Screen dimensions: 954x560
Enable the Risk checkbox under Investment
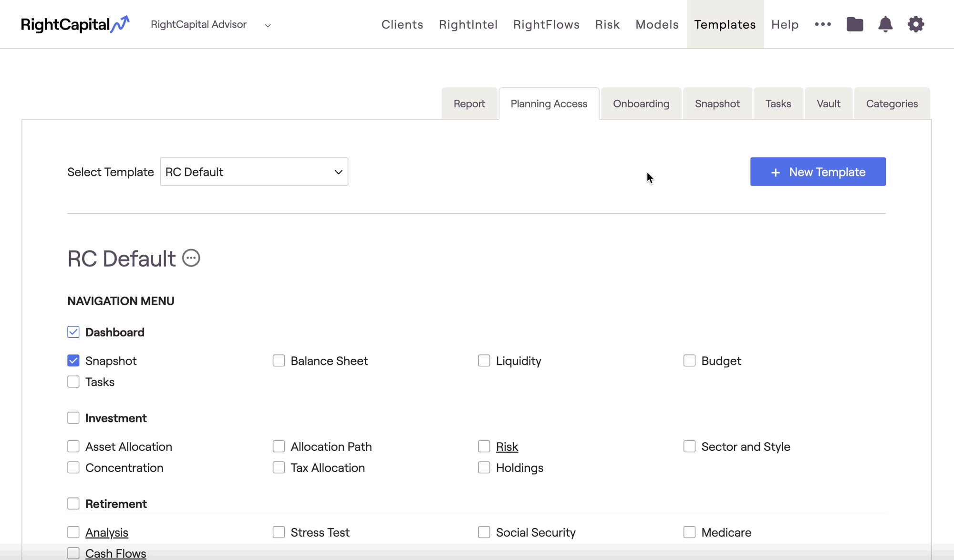coord(484,446)
